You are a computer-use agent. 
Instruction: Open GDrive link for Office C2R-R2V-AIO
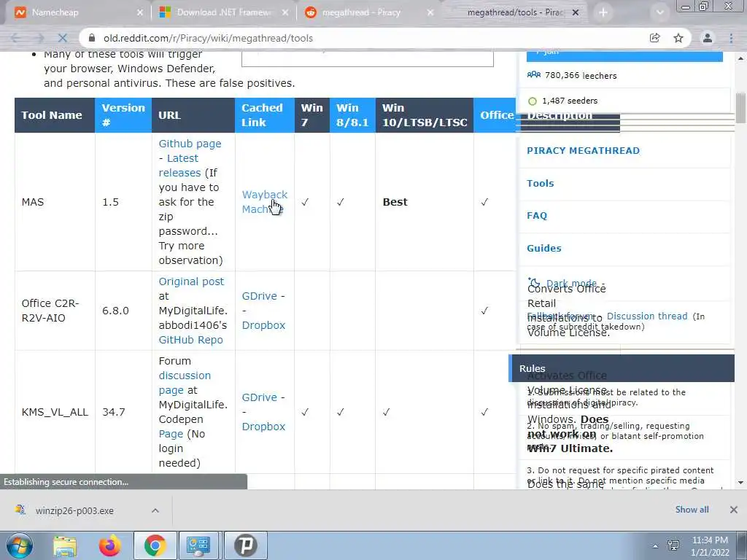pyautogui.click(x=259, y=296)
